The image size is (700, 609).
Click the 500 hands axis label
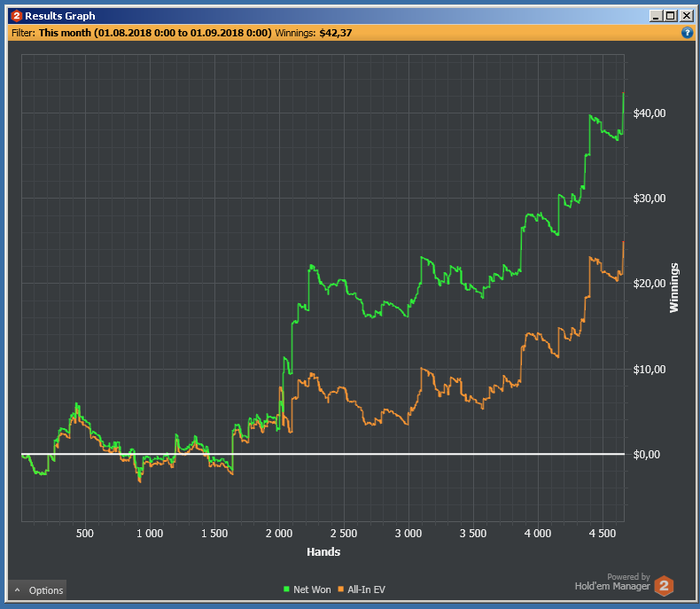point(85,533)
